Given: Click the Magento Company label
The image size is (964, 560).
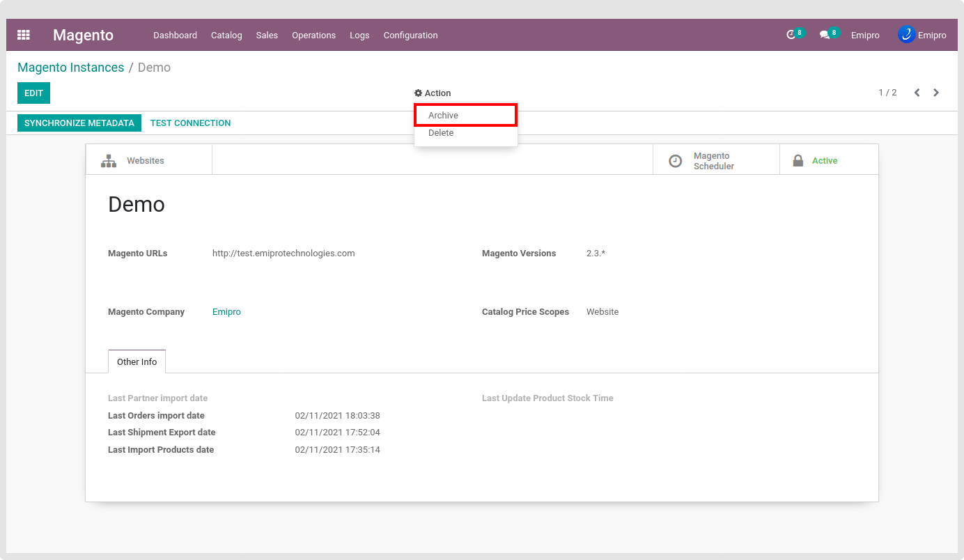Looking at the screenshot, I should (146, 312).
